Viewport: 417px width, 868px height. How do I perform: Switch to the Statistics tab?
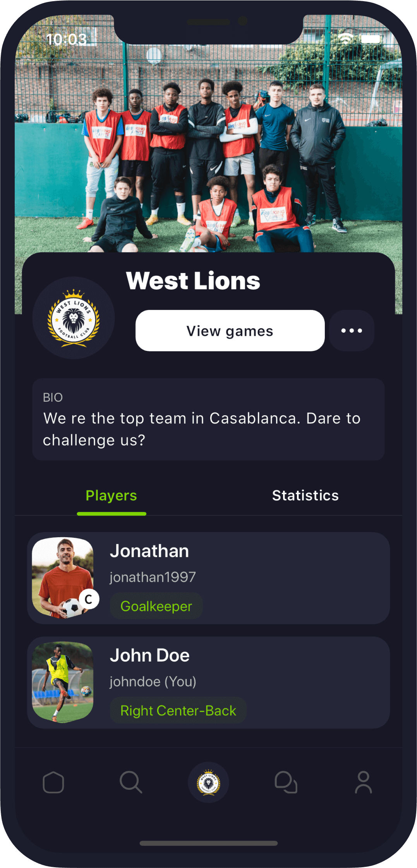click(x=305, y=495)
